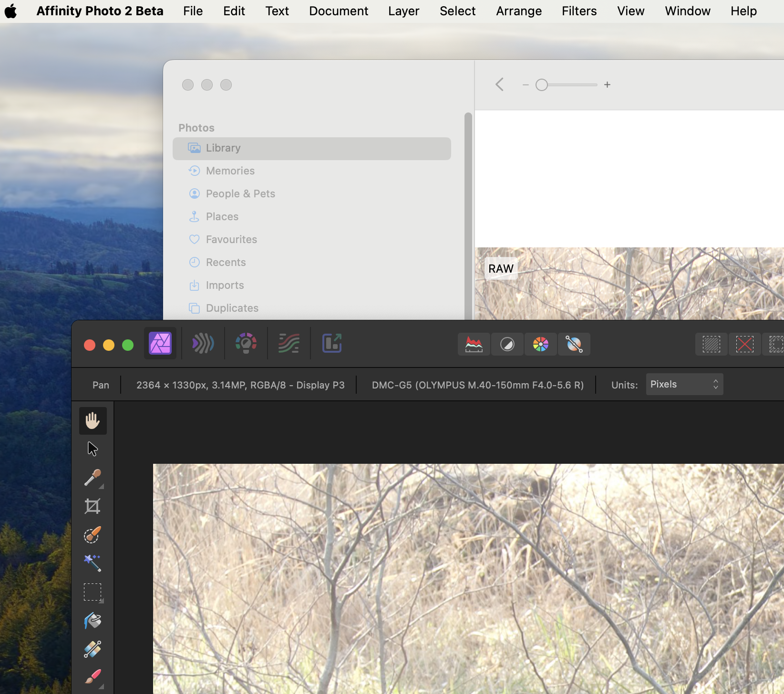
Task: Open People & Pets in Photos sidebar
Action: (312, 194)
